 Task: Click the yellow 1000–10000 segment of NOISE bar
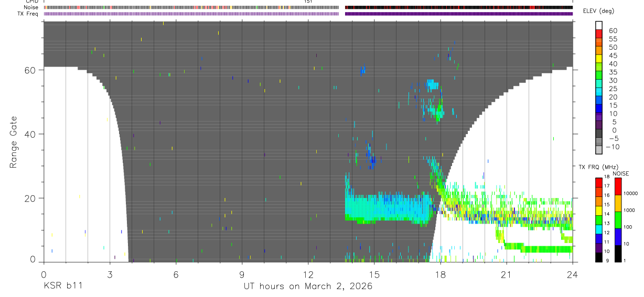coord(618,203)
